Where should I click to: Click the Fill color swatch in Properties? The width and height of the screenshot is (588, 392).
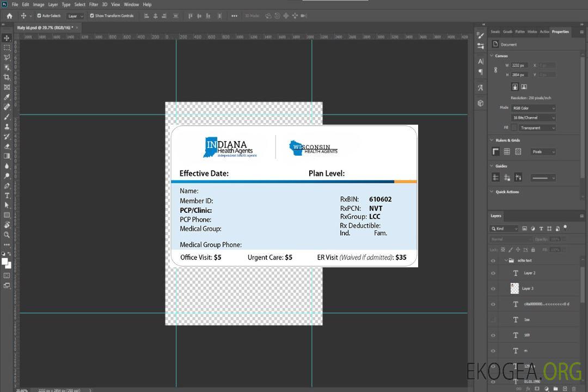coord(514,128)
